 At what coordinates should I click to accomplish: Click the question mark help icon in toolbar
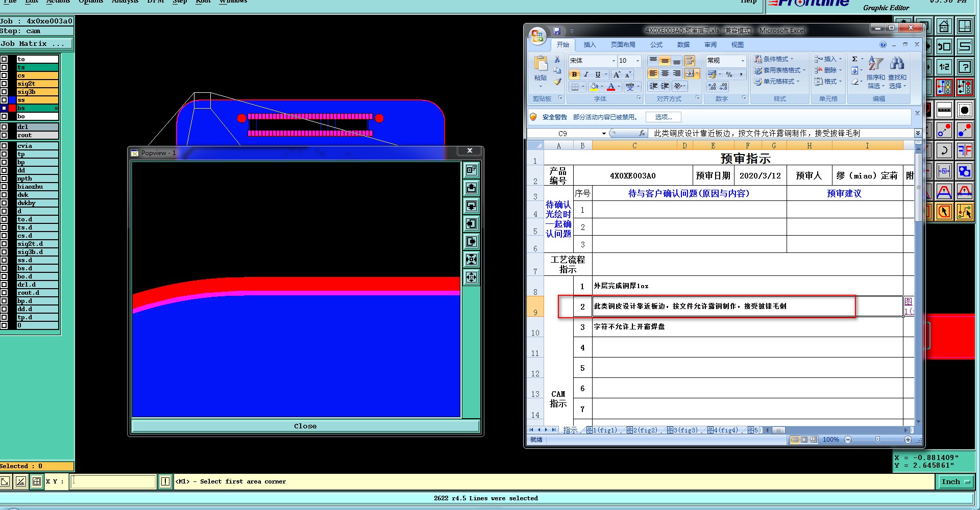(965, 67)
